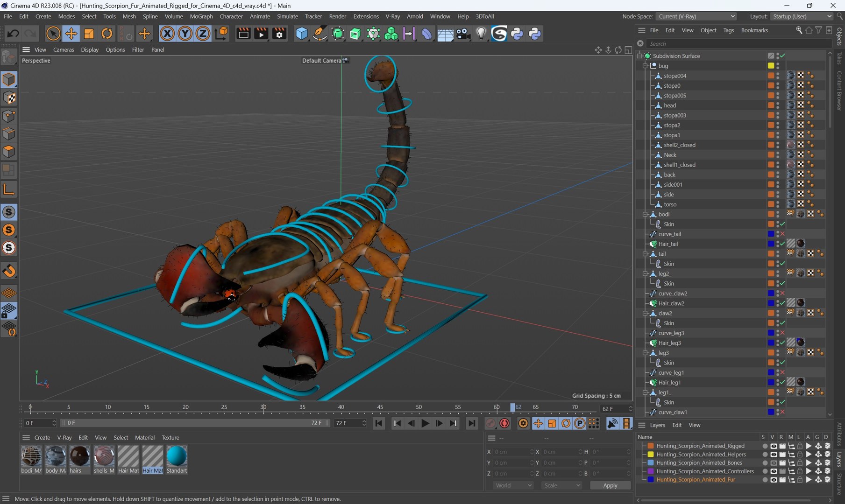
Task: Open the World coordinate system dropdown
Action: (x=513, y=485)
